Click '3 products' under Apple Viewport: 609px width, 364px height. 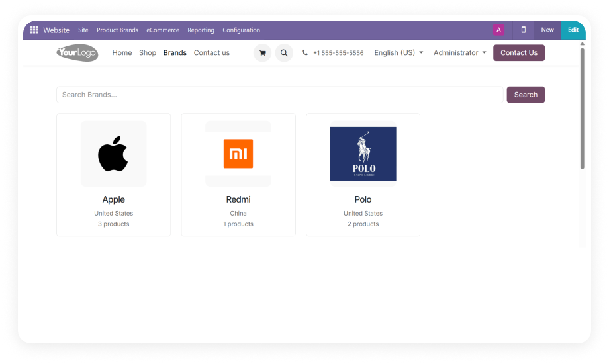click(113, 224)
